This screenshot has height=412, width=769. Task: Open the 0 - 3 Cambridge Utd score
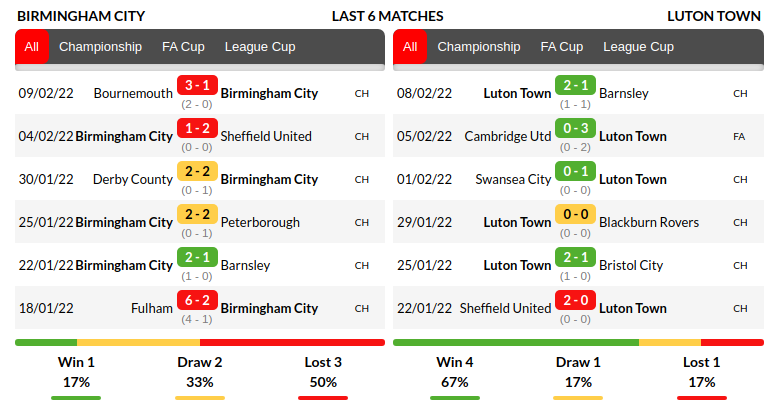(x=575, y=129)
